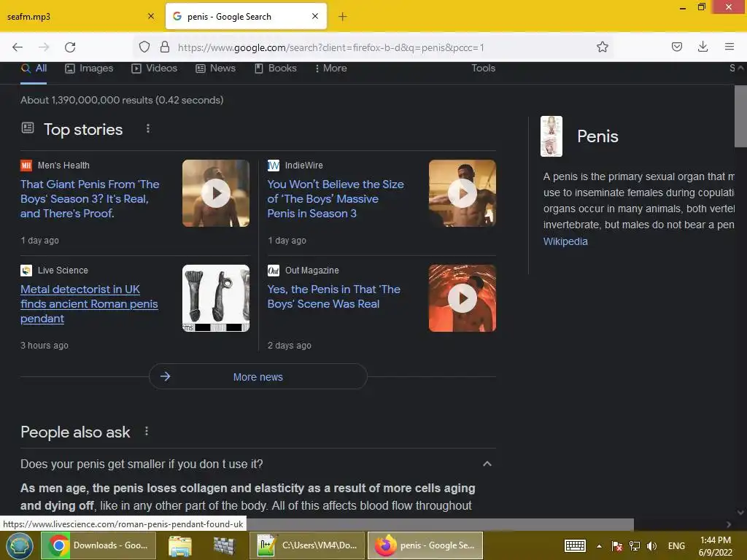Screen dimensions: 747x560
Task: Switch to Videos search results
Action: [x=155, y=69]
